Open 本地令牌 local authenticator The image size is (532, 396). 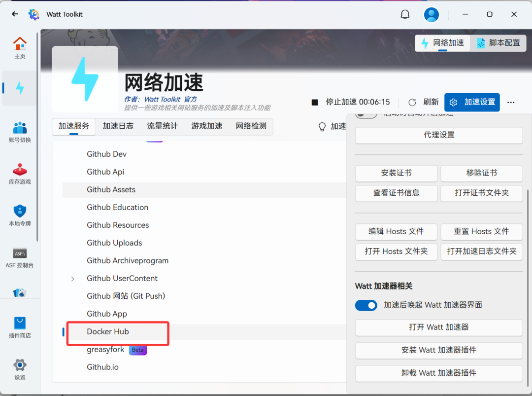pyautogui.click(x=20, y=216)
